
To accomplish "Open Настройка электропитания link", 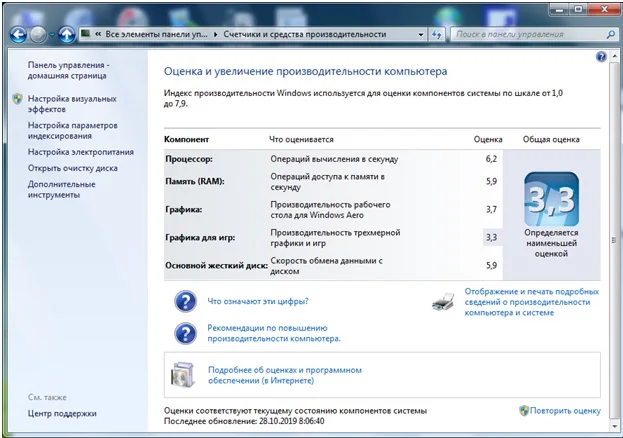I will (81, 152).
